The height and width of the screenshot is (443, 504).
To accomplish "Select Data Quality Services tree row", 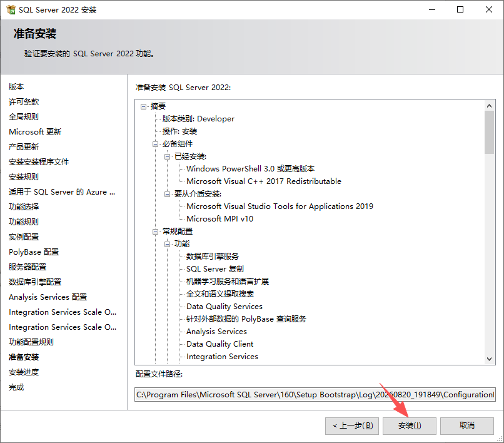I will pos(224,307).
